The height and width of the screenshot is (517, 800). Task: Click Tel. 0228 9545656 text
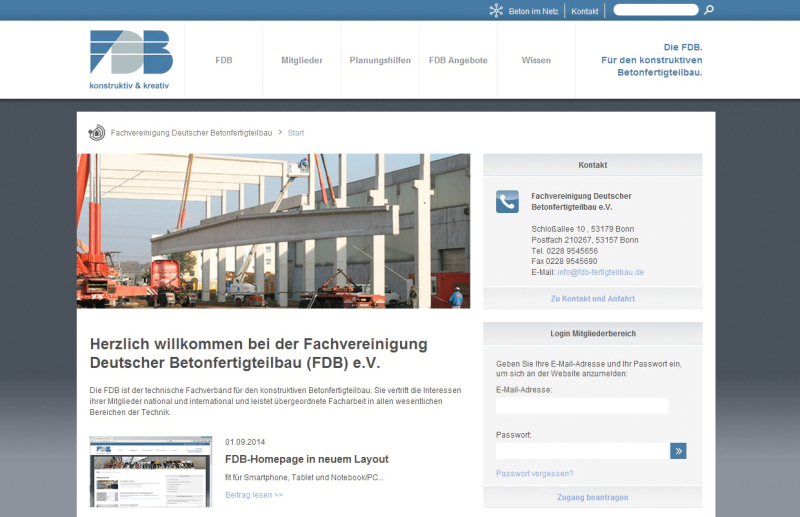(564, 251)
